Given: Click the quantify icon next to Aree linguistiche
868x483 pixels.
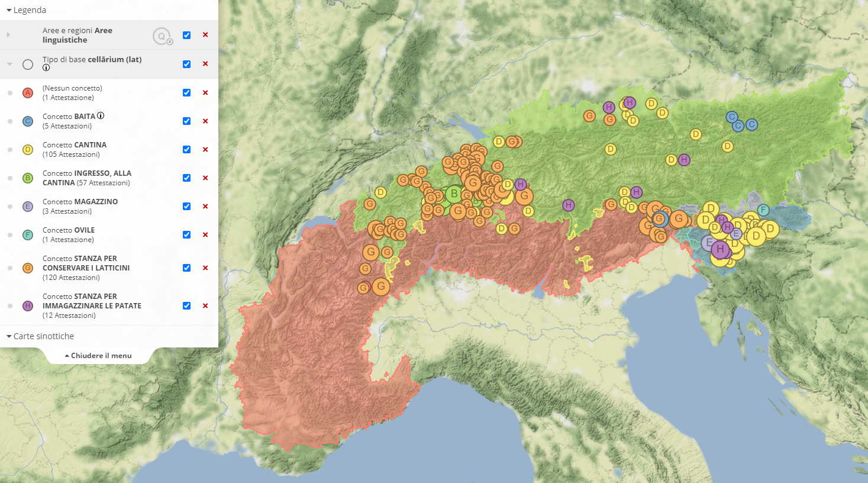Looking at the screenshot, I should [x=162, y=36].
